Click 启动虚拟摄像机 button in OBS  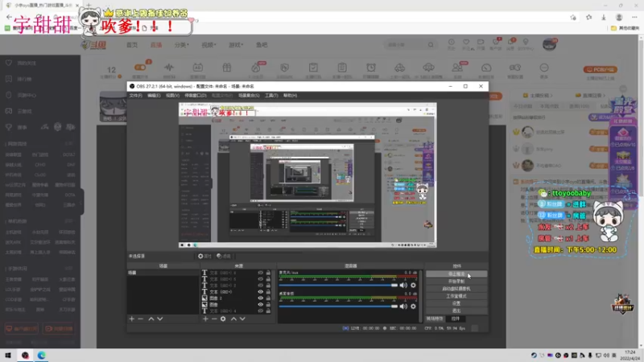[x=456, y=289]
